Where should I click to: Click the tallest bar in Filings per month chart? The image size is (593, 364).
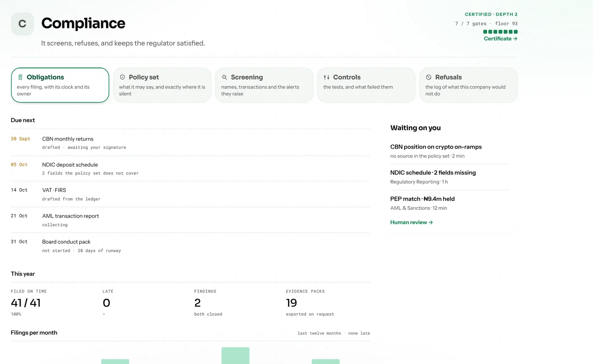tap(236, 356)
